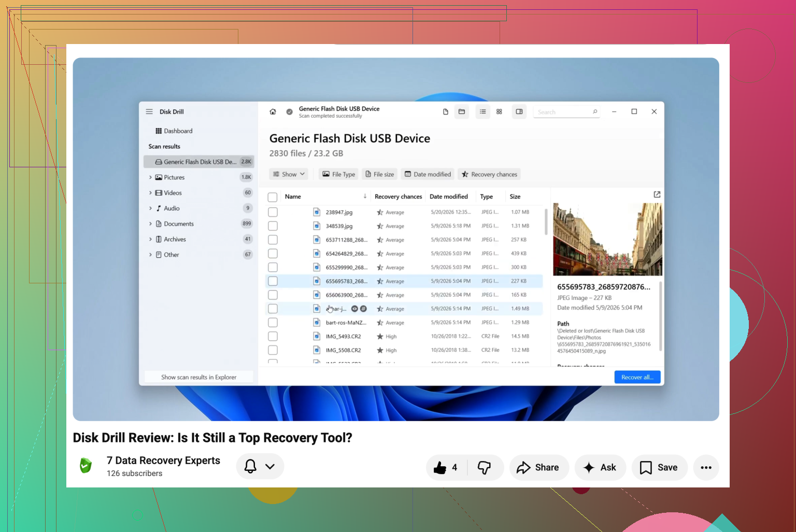Click the Recover all button
The image size is (796, 532).
(637, 377)
